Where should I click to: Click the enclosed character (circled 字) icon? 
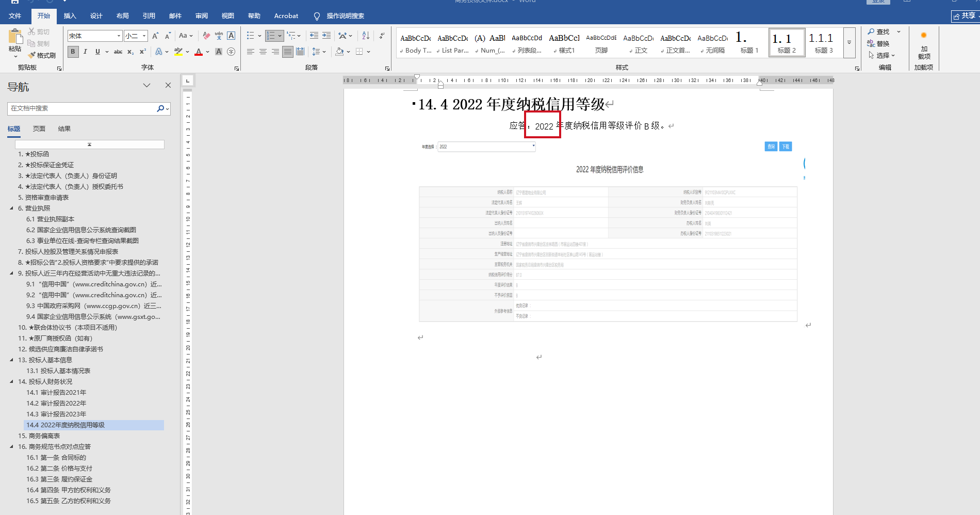point(231,52)
